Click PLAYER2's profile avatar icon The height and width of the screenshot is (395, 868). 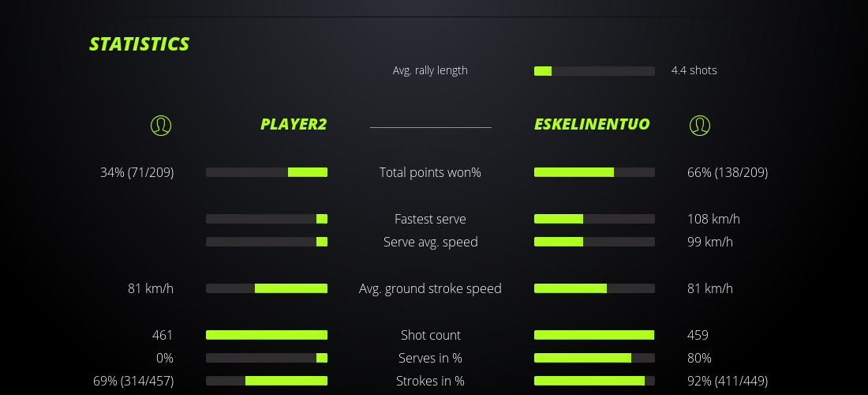click(161, 125)
